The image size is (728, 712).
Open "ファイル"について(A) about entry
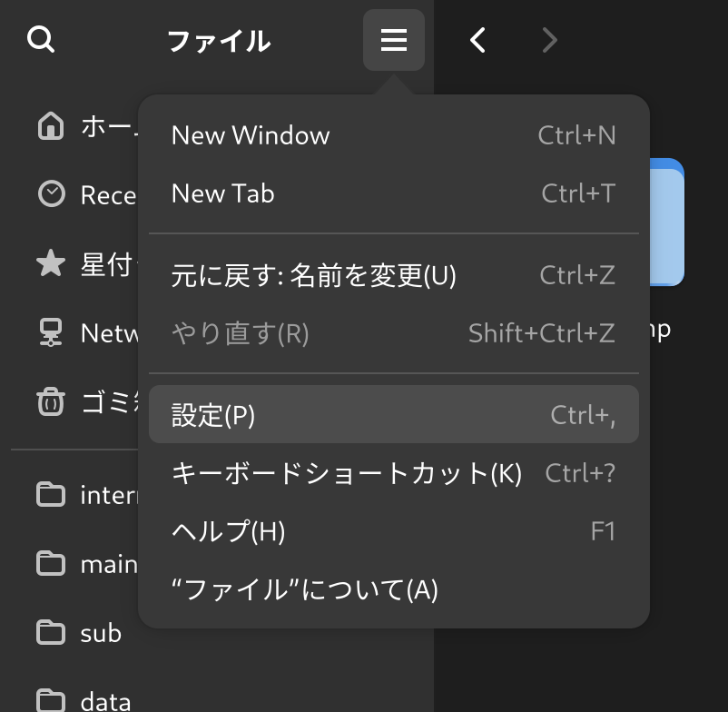point(394,589)
